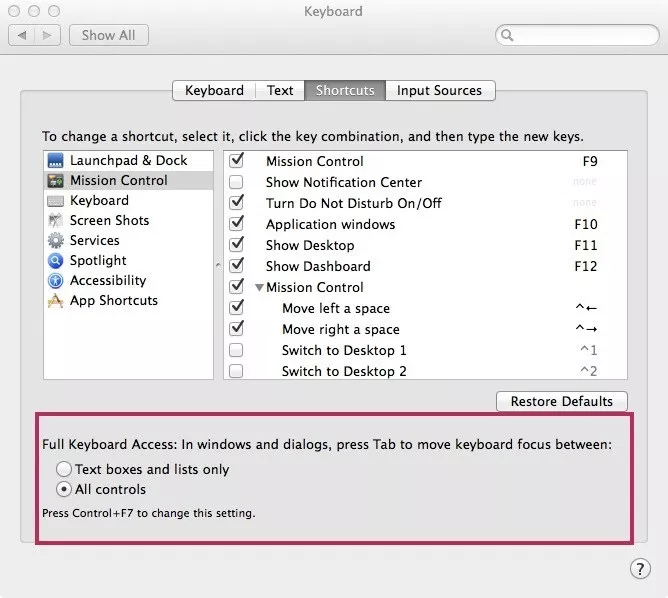668x598 pixels.
Task: Click the F11 key combination
Action: point(586,245)
